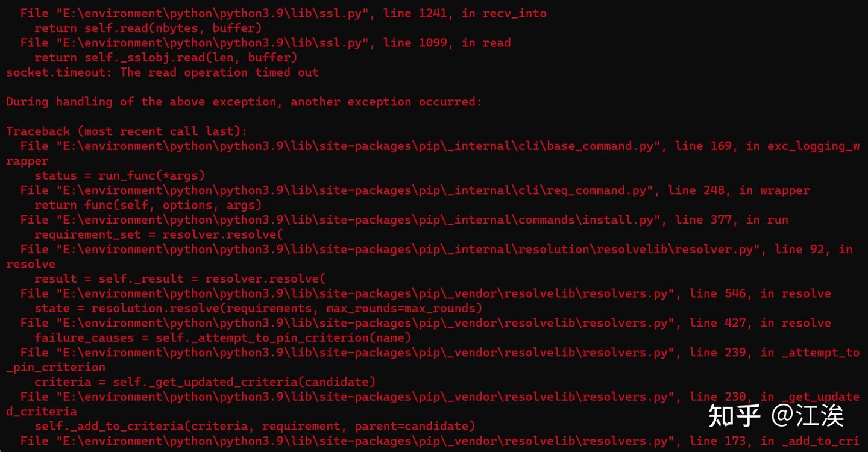
Task: Click the 'socket.timeout: The read operation timed out' line
Action: 162,72
